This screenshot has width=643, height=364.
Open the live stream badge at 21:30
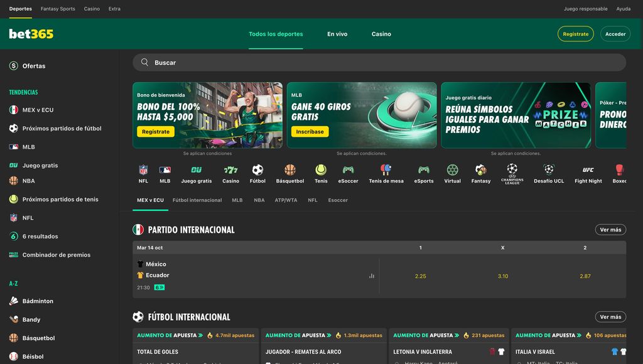pos(159,287)
